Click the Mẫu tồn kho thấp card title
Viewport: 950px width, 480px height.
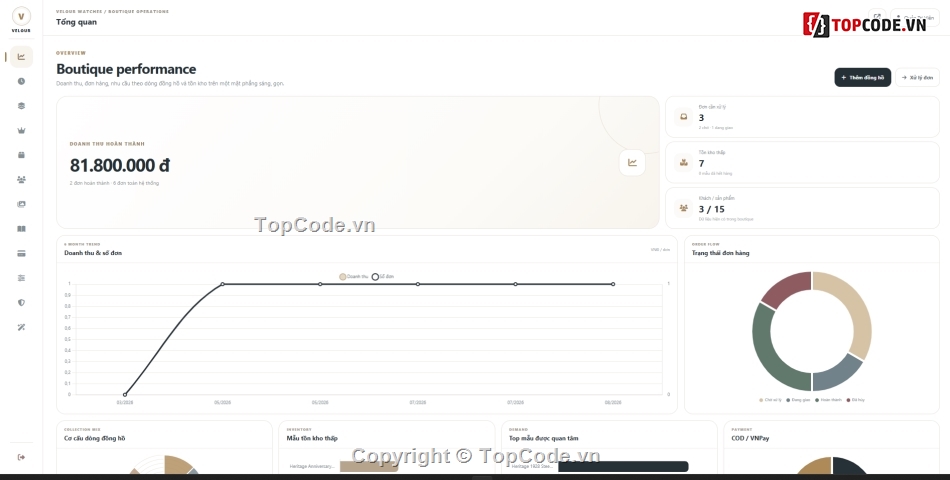coord(312,438)
